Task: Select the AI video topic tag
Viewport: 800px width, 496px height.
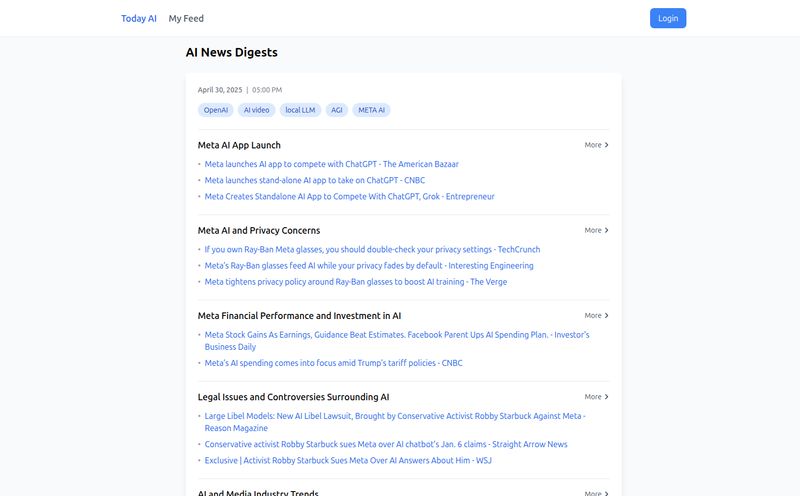Action: (256, 110)
